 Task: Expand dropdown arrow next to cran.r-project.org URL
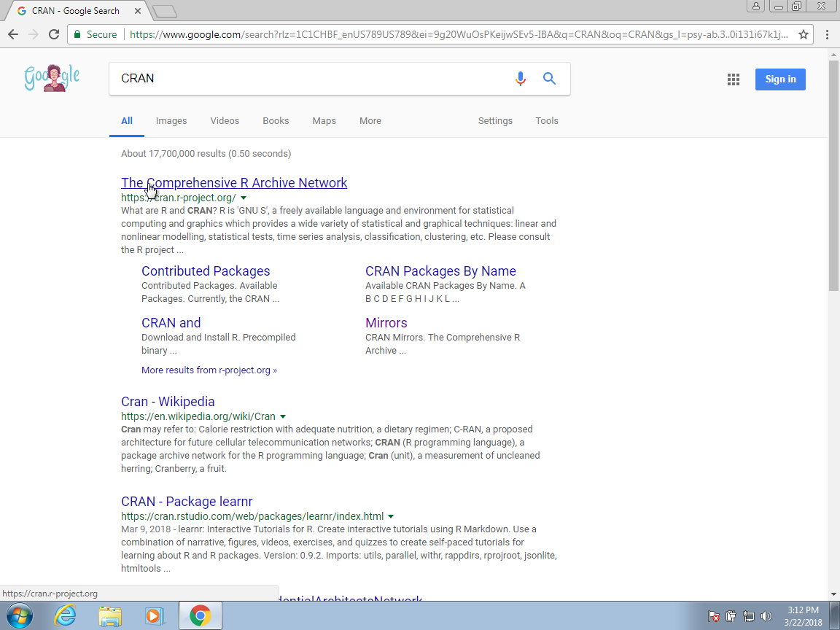click(244, 198)
